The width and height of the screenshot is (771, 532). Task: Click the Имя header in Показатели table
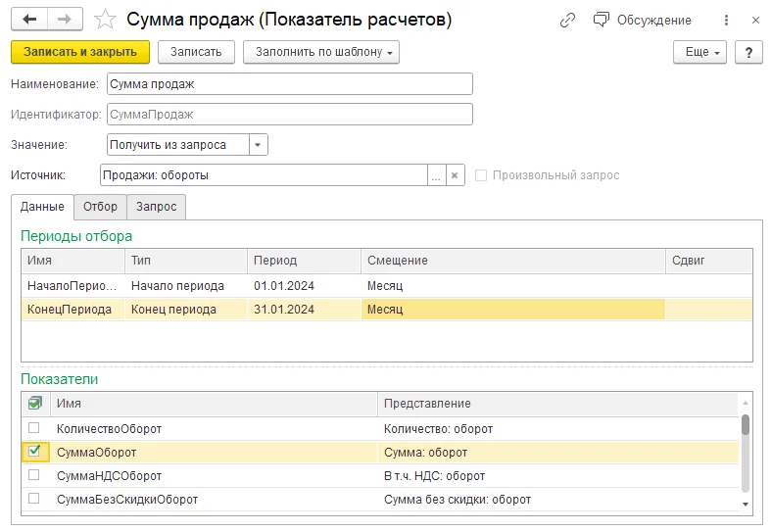(x=214, y=404)
